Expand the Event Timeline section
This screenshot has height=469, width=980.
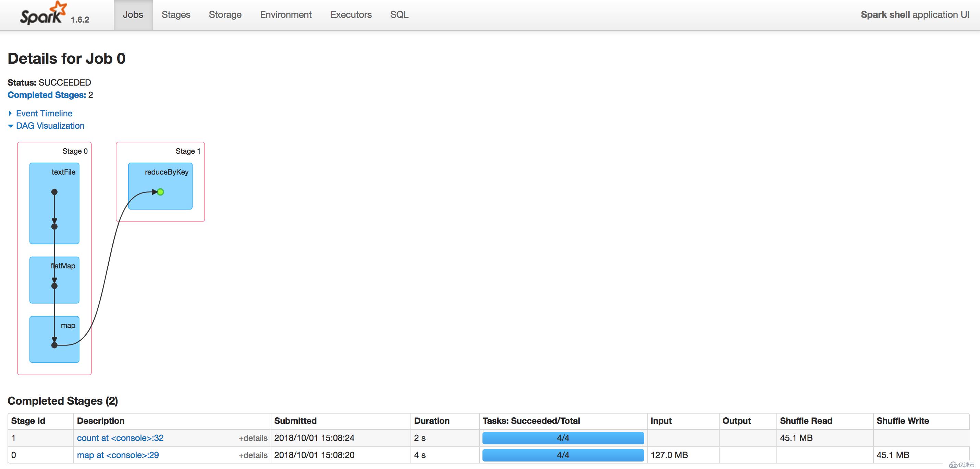point(44,113)
